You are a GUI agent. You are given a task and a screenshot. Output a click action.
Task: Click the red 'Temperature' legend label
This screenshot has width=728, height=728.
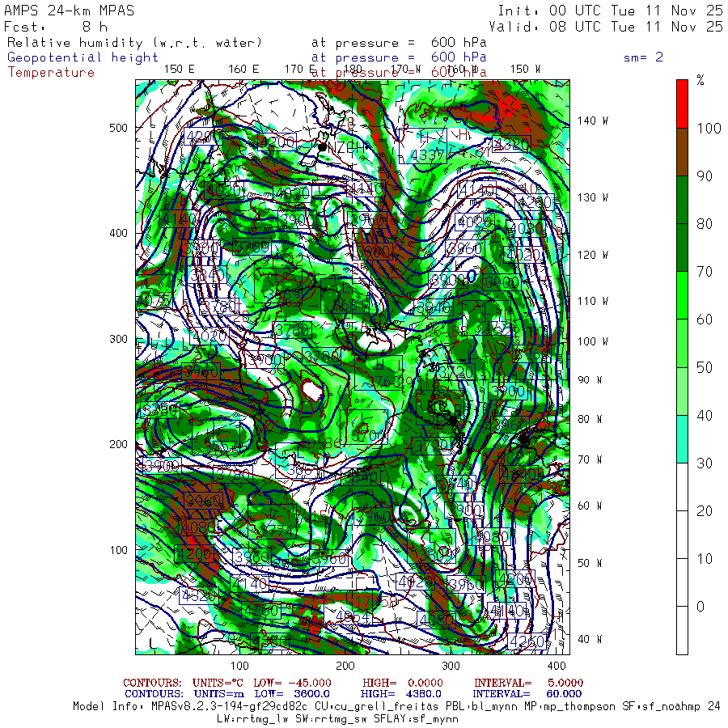click(x=51, y=72)
